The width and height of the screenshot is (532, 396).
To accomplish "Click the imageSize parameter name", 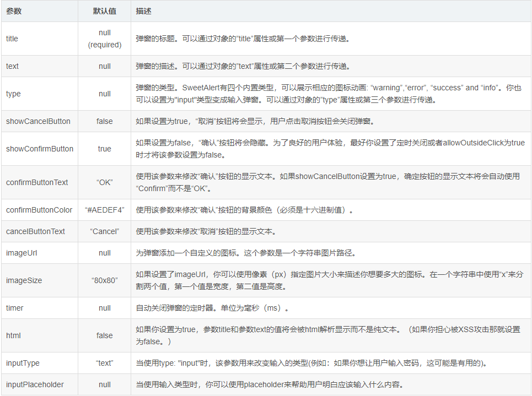I will (24, 280).
